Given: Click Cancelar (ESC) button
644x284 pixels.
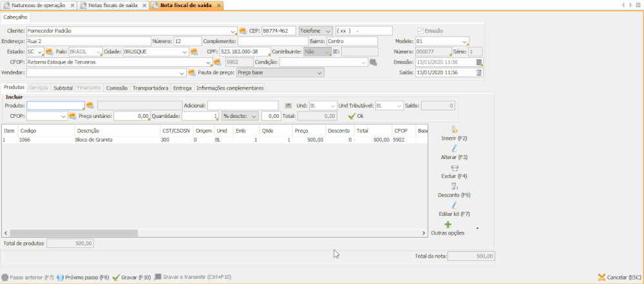Looking at the screenshot, I should tap(618, 278).
